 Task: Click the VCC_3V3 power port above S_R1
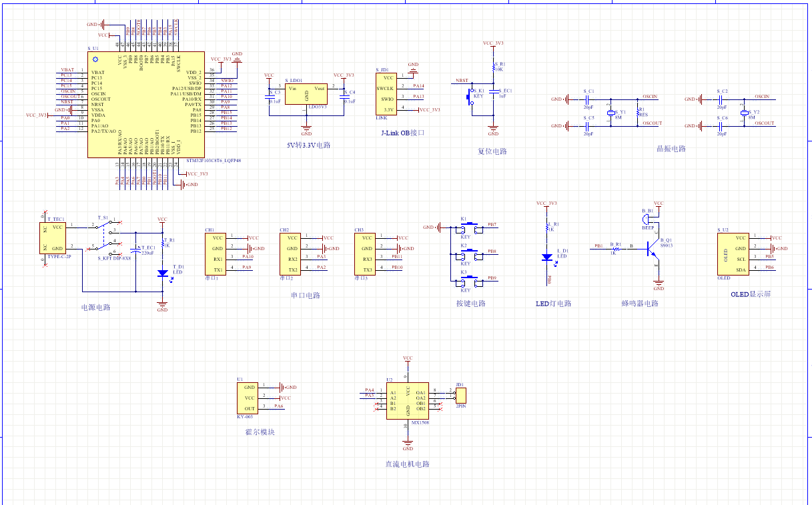494,44
